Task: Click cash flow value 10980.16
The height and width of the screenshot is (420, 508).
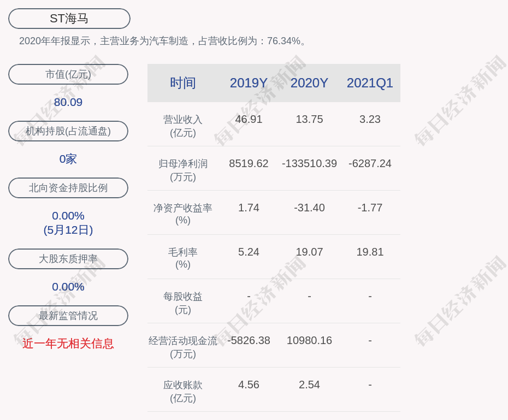Action: pos(309,341)
